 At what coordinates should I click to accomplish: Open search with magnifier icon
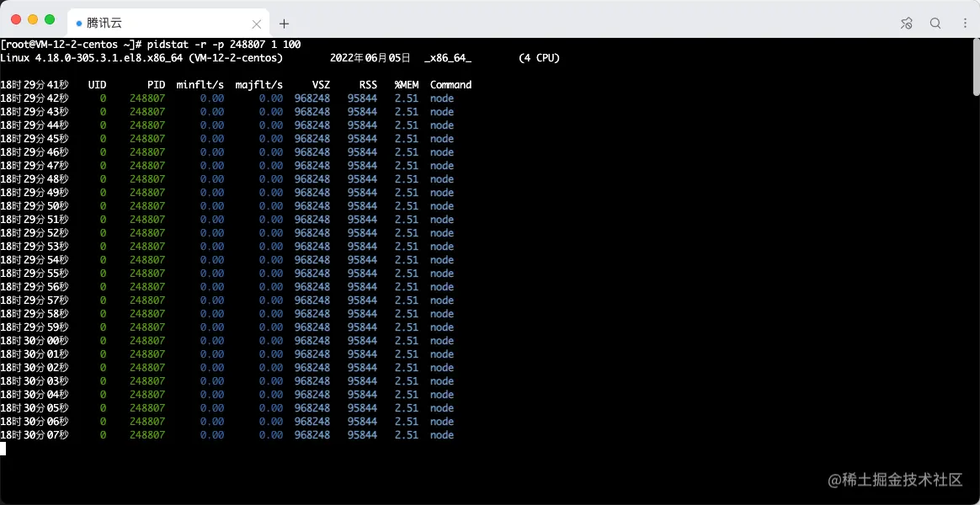[935, 24]
